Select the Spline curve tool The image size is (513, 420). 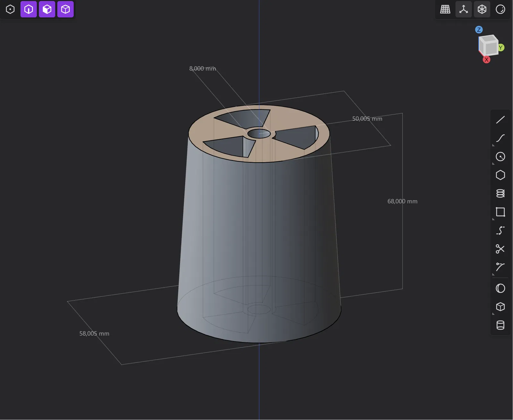pyautogui.click(x=500, y=138)
